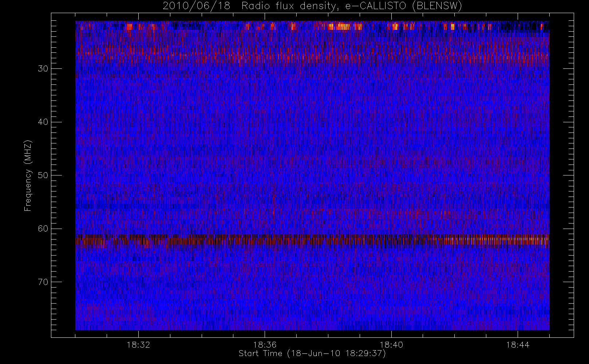Click the 18:40 time tick label
Screen dimensions: 589x364
[391, 345]
